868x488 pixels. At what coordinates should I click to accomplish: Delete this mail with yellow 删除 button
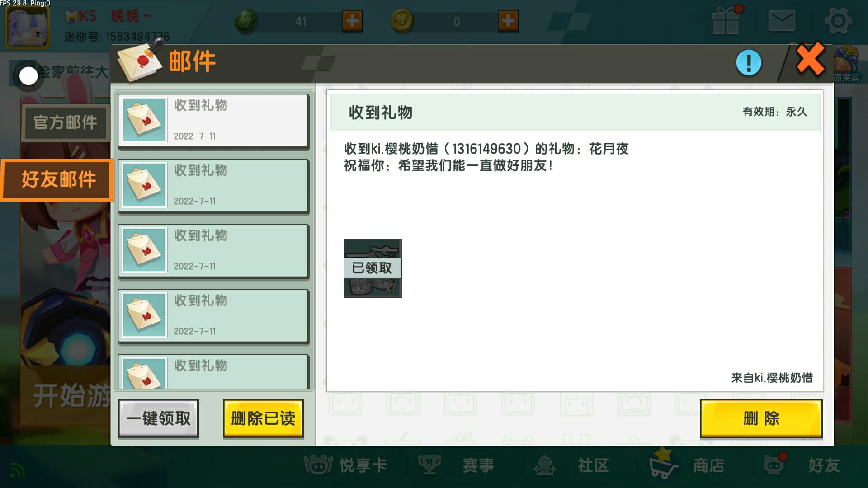click(x=761, y=418)
